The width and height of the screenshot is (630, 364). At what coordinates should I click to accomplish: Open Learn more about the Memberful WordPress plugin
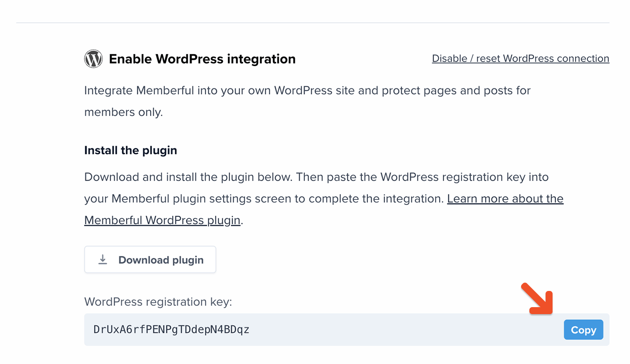[505, 199]
